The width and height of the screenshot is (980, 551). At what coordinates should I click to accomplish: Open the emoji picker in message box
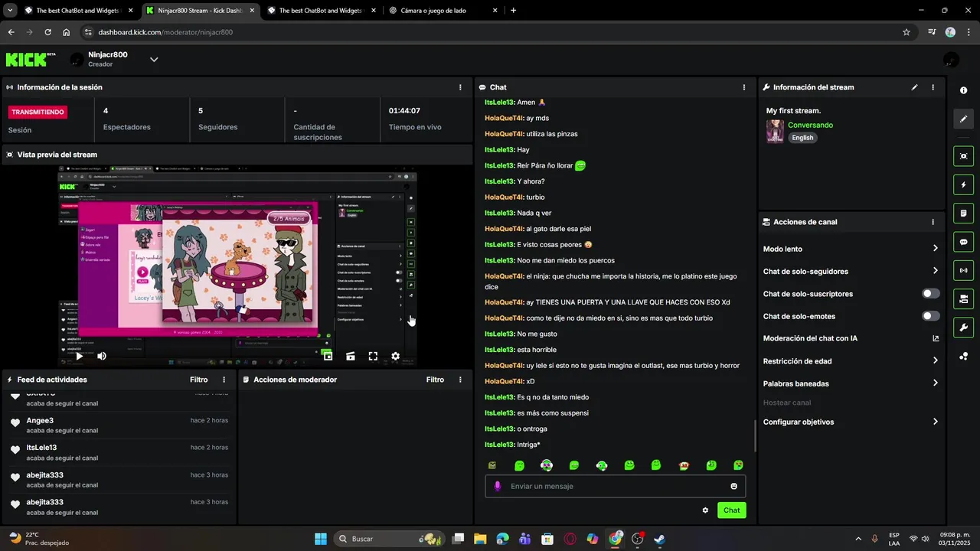[733, 486]
